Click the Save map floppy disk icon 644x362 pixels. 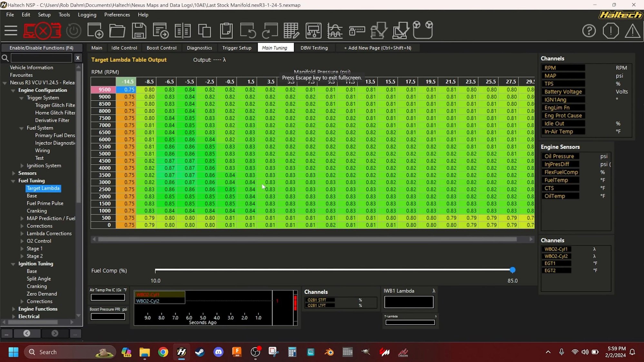139,31
